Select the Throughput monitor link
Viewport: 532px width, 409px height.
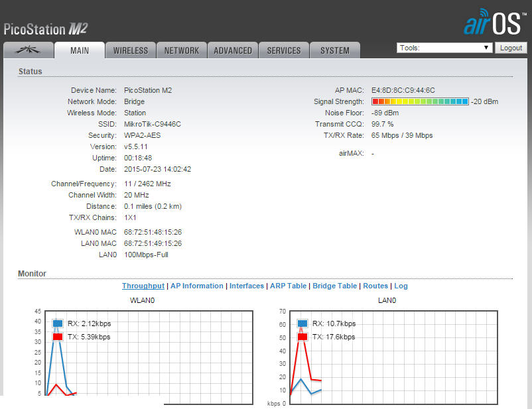click(x=143, y=286)
